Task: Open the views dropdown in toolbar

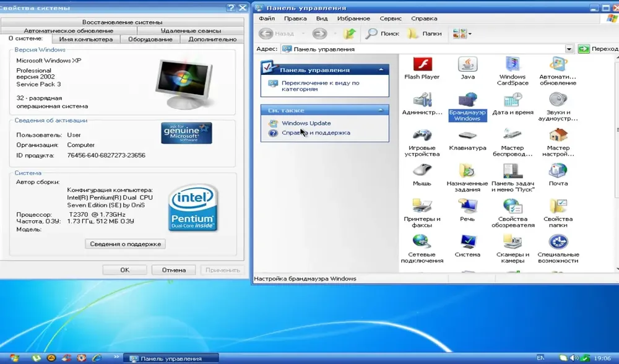Action: click(x=462, y=33)
